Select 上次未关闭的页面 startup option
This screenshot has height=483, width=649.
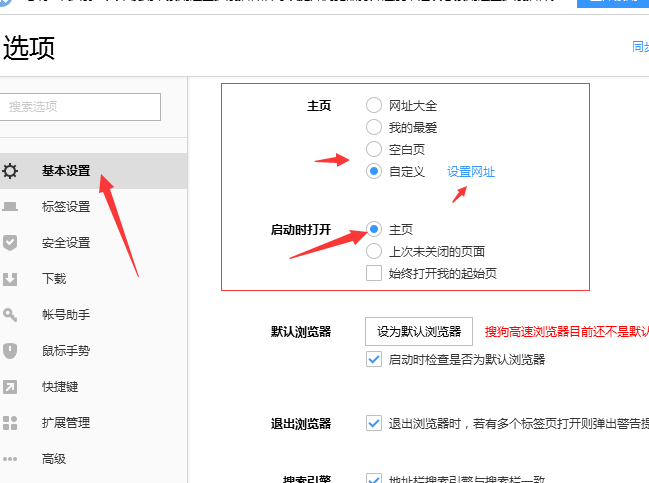coord(374,251)
